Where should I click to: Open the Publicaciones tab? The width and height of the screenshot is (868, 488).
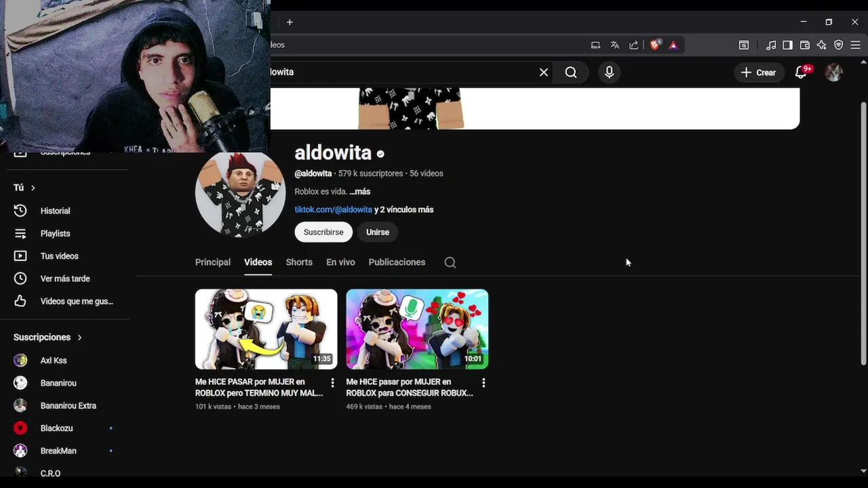tap(397, 262)
